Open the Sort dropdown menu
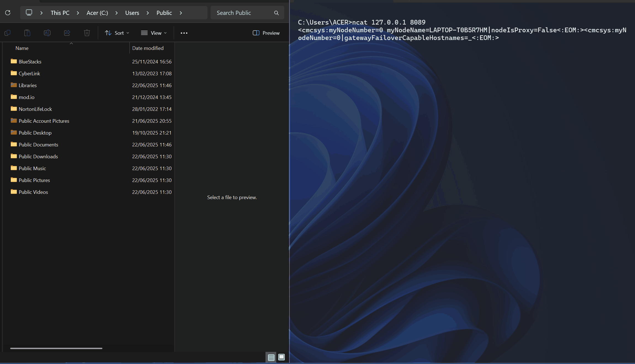Viewport: 635px width, 364px height. (x=117, y=33)
